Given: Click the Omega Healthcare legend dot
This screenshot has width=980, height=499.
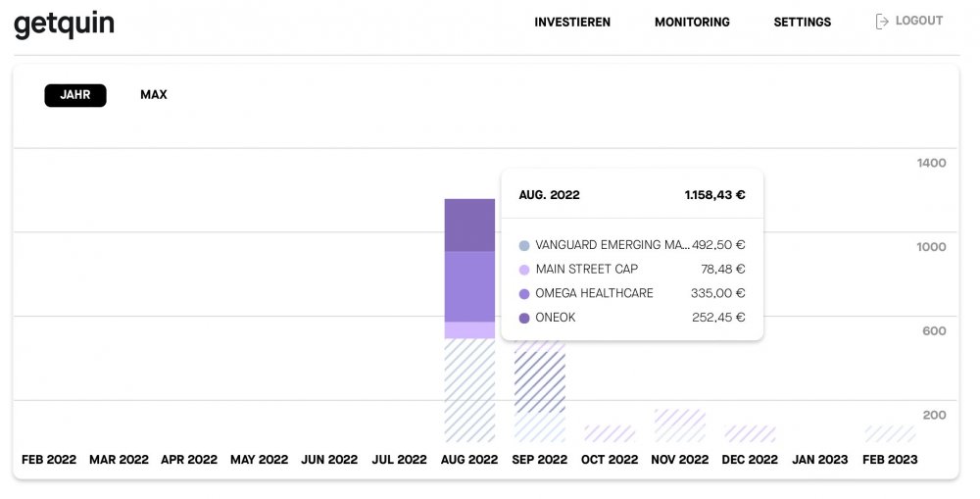Looking at the screenshot, I should tap(524, 293).
